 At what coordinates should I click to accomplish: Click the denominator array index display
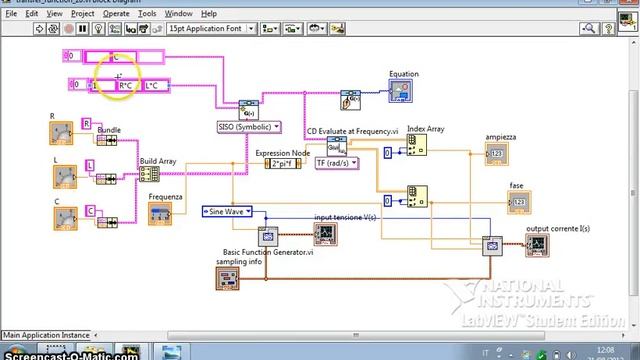(x=78, y=84)
